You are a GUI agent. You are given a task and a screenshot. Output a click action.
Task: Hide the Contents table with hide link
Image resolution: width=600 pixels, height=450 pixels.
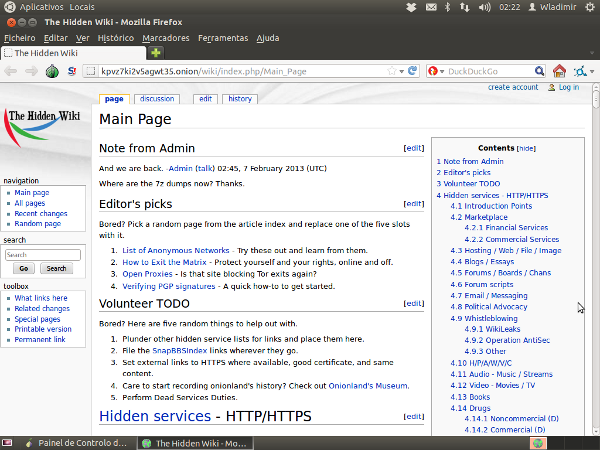526,148
